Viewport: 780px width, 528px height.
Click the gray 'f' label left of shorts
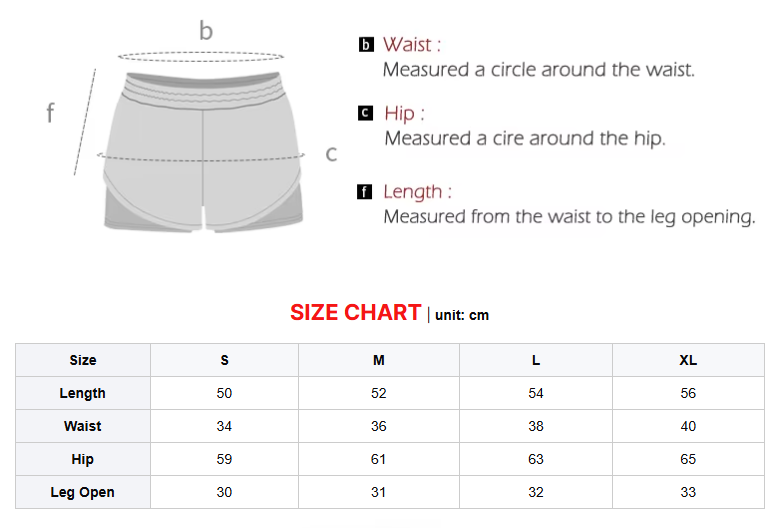click(x=50, y=113)
